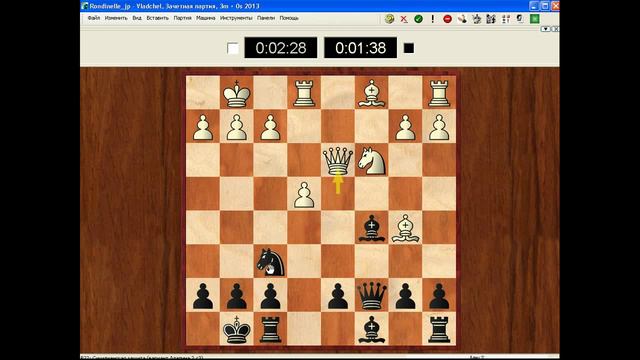Select the white rook in the top corner
Viewport: 640px width, 360px height.
click(x=439, y=93)
